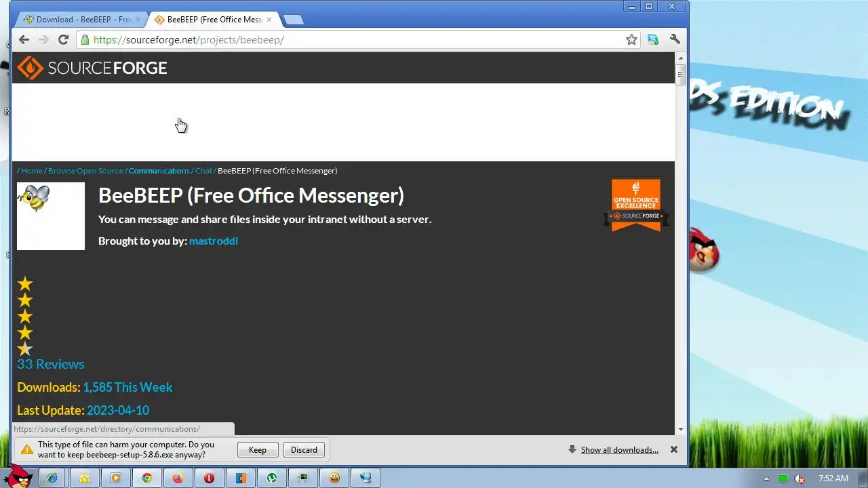Bookmark this page with the star icon

coord(631,40)
